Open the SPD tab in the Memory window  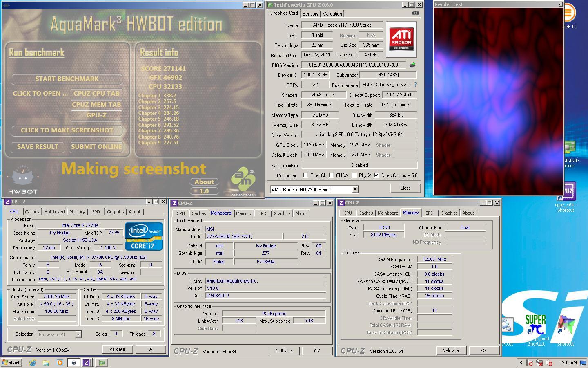(429, 213)
